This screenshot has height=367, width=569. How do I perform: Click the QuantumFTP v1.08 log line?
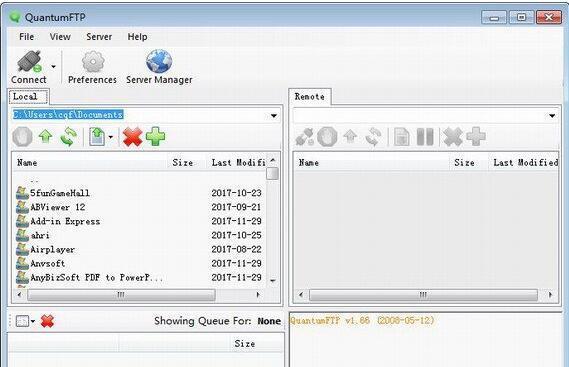[x=362, y=321]
